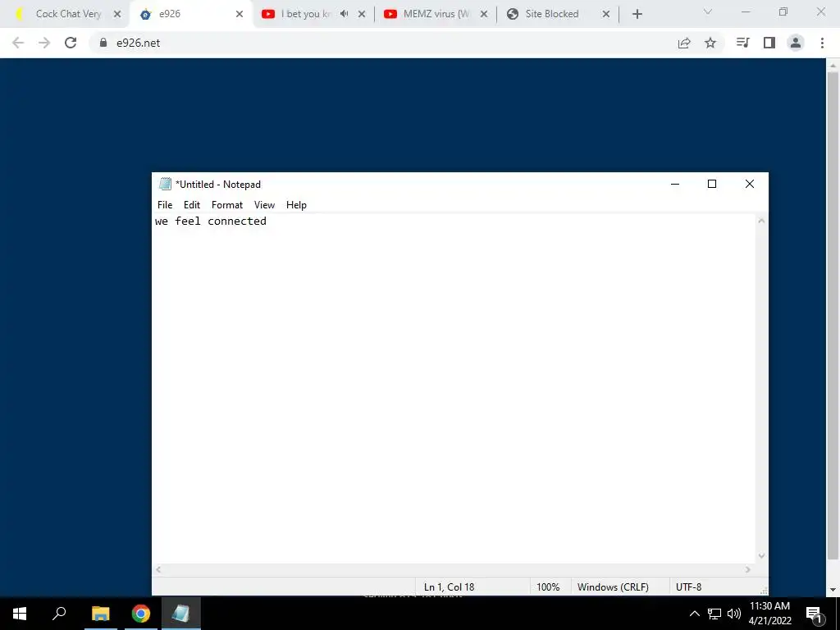Click the Chrome back arrow

18,43
